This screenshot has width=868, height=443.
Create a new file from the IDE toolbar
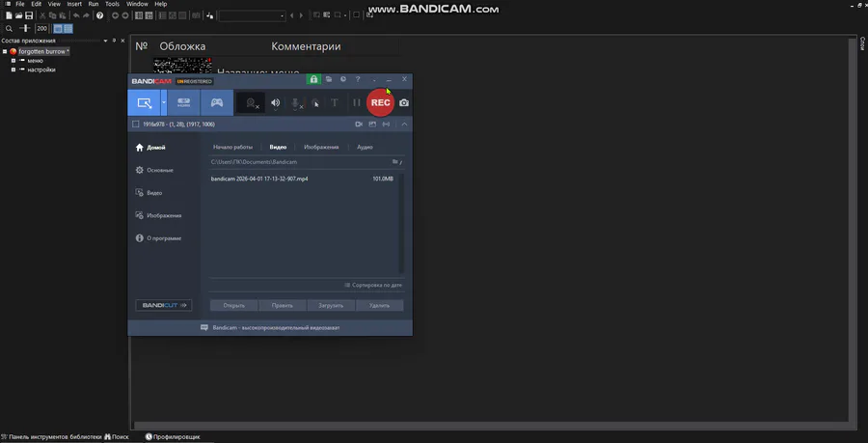9,15
